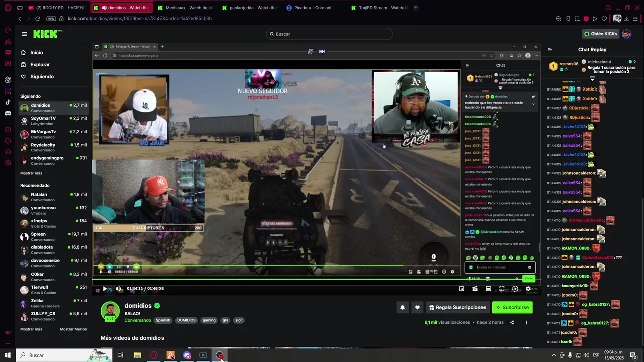Click the slot tag
644x362 pixels.
[x=239, y=320]
